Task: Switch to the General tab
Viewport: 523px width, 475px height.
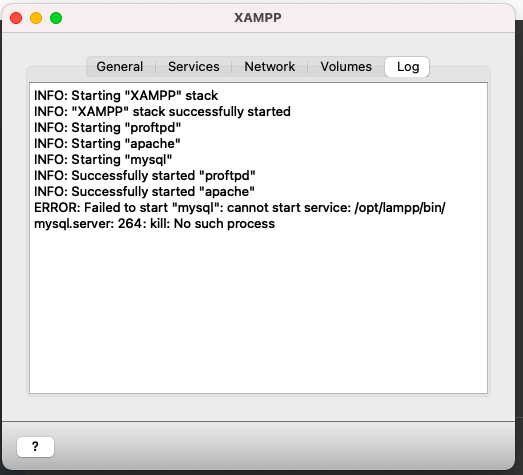Action: 120,67
